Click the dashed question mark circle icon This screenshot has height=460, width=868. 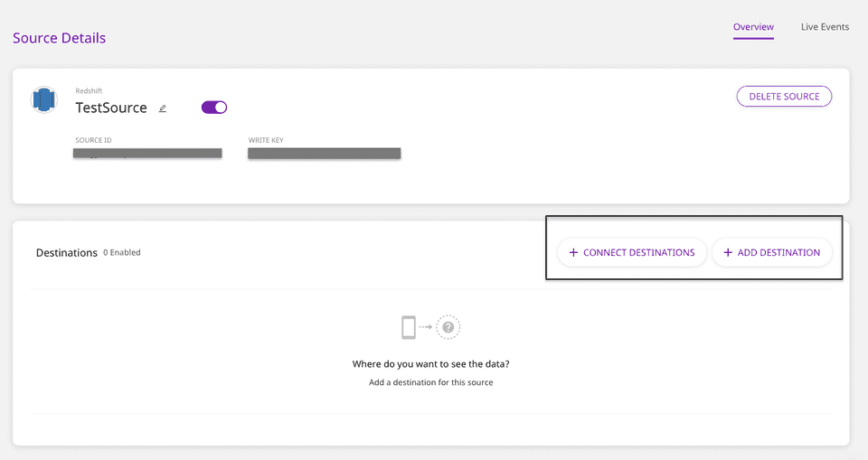pyautogui.click(x=448, y=327)
